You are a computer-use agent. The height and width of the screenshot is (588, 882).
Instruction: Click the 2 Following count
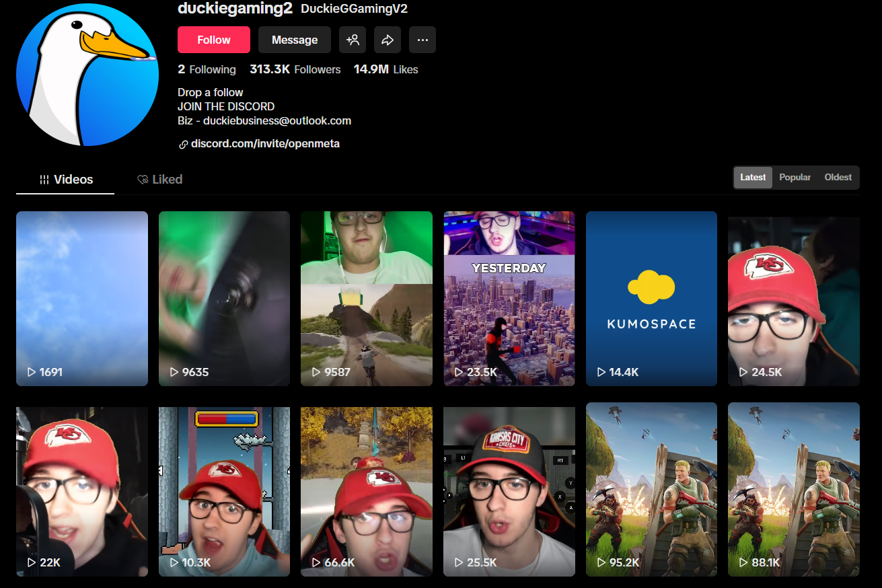click(x=207, y=69)
